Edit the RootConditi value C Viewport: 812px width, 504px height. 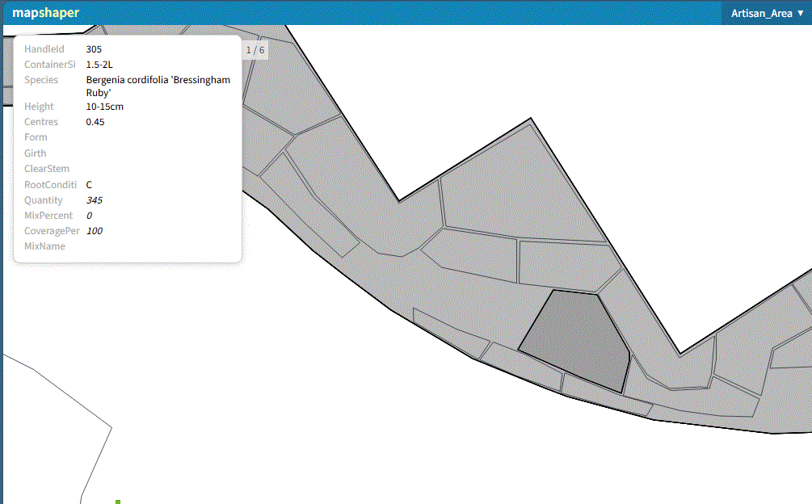point(90,185)
